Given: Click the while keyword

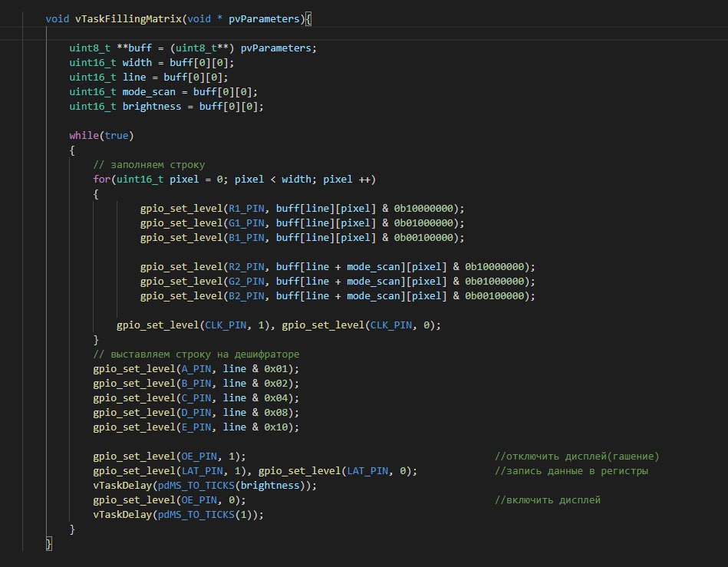Looking at the screenshot, I should click(84, 135).
